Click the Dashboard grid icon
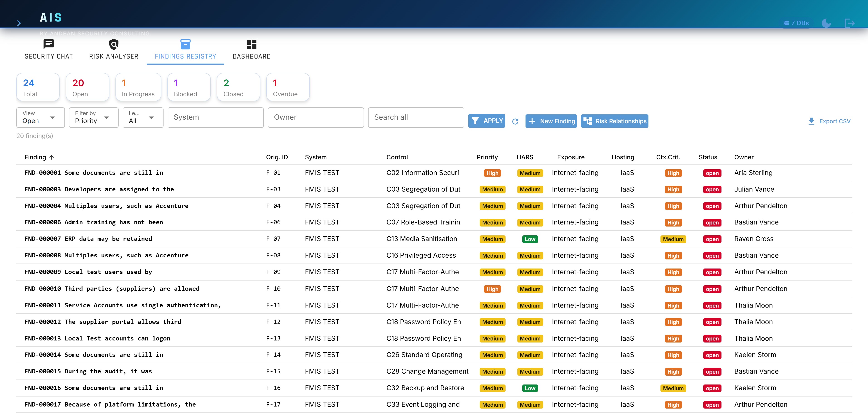Screen dimensions: 868x414 (x=252, y=44)
